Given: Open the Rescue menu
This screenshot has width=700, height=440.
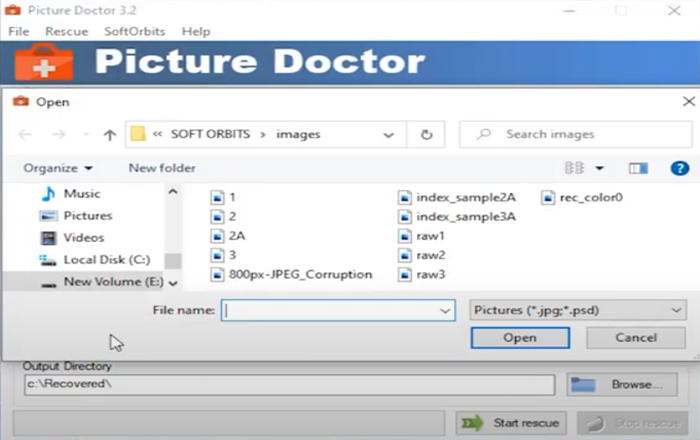Looking at the screenshot, I should click(67, 32).
